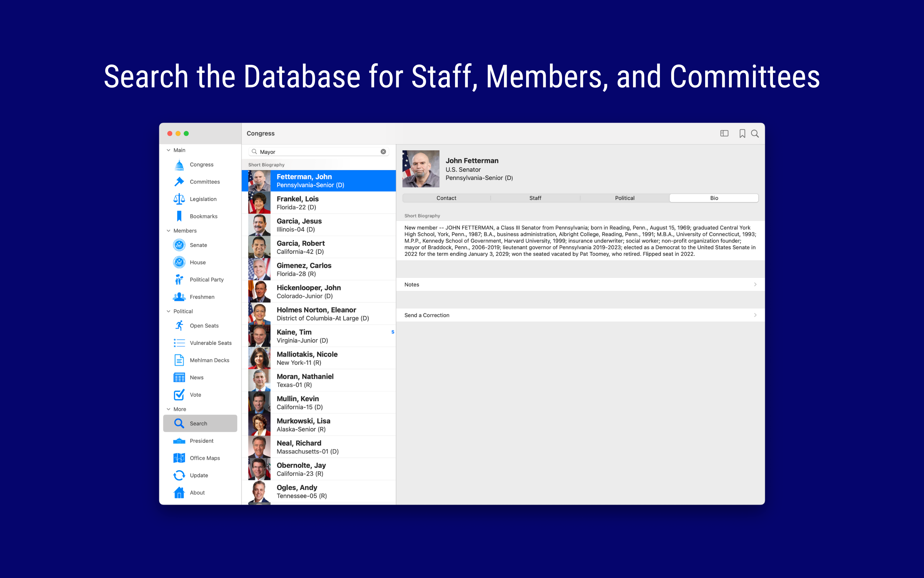Image resolution: width=924 pixels, height=578 pixels.
Task: Collapse the Political sidebar section
Action: [168, 311]
